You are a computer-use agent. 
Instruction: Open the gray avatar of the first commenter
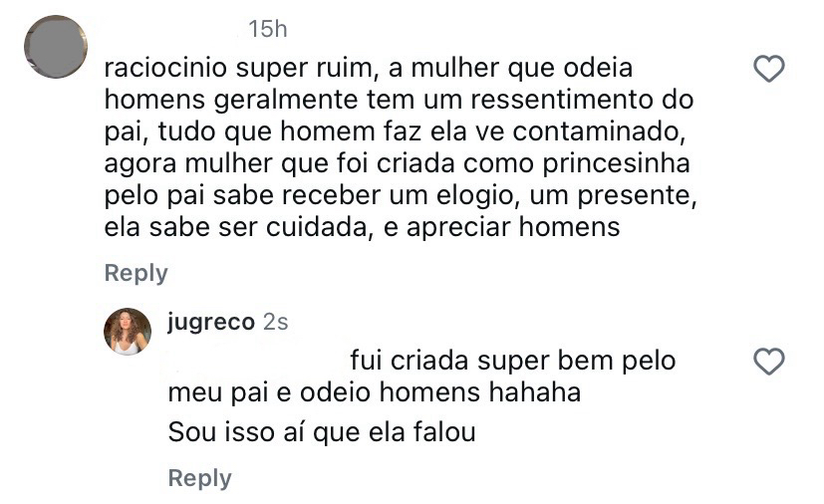click(55, 47)
